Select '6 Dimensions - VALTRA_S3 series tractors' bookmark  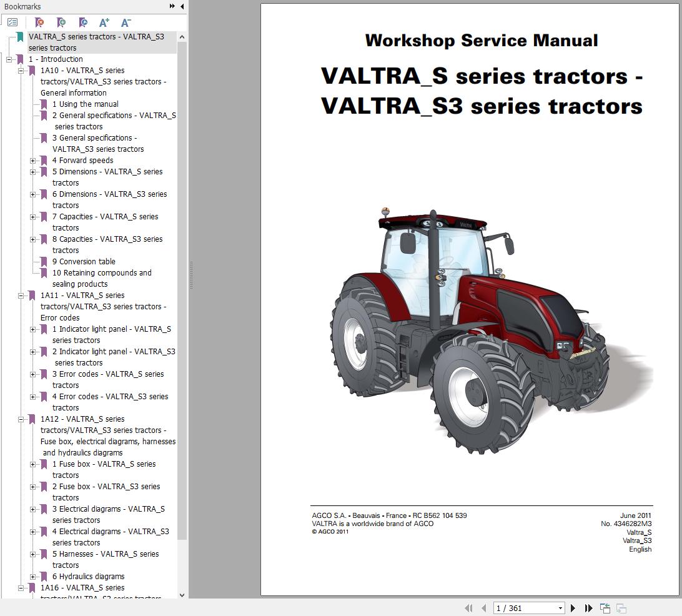click(110, 200)
